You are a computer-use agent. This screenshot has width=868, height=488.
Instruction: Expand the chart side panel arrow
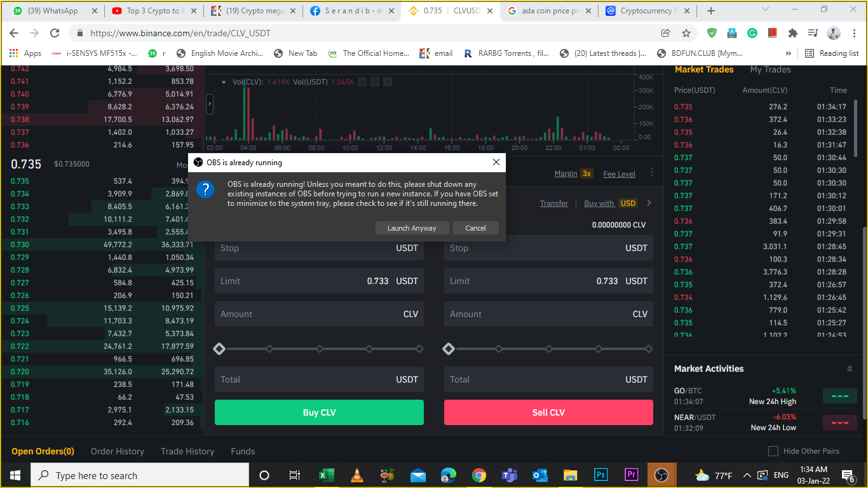[x=210, y=104]
